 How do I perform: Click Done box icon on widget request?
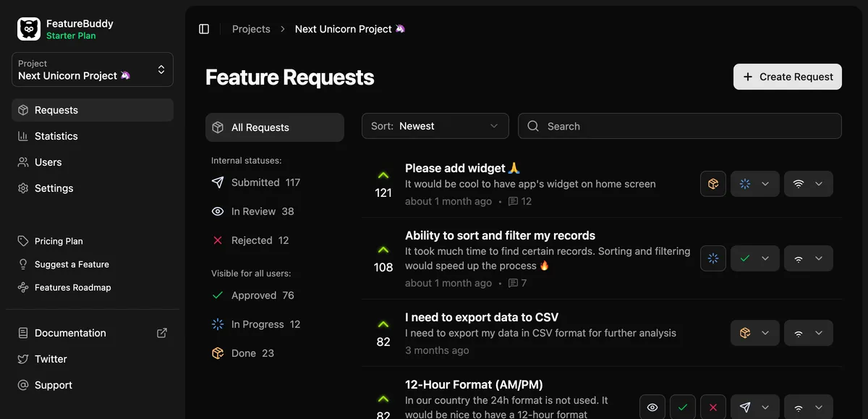pos(713,184)
